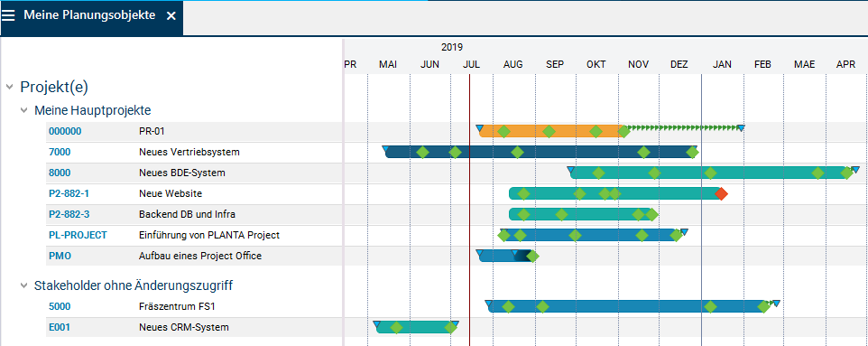This screenshot has width=868, height=346.
Task: Click start triangle of Fräszentrum FS1 bar
Action: click(489, 304)
